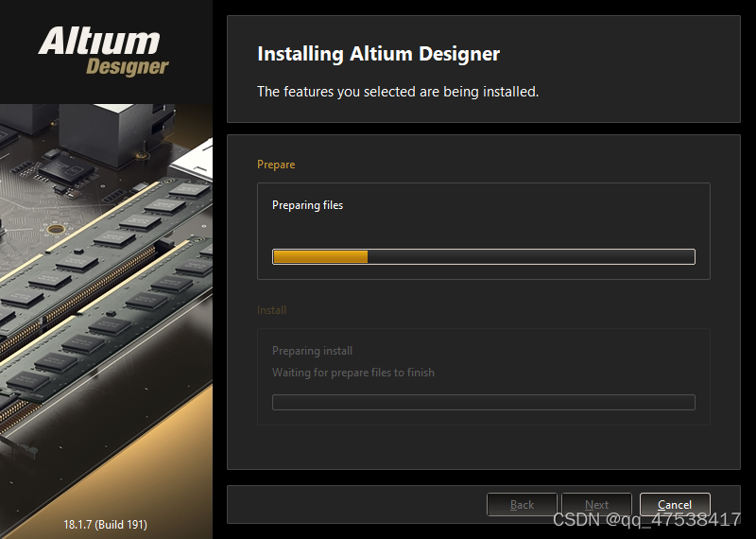This screenshot has width=756, height=539.
Task: Click the features being installed subtitle
Action: (398, 91)
